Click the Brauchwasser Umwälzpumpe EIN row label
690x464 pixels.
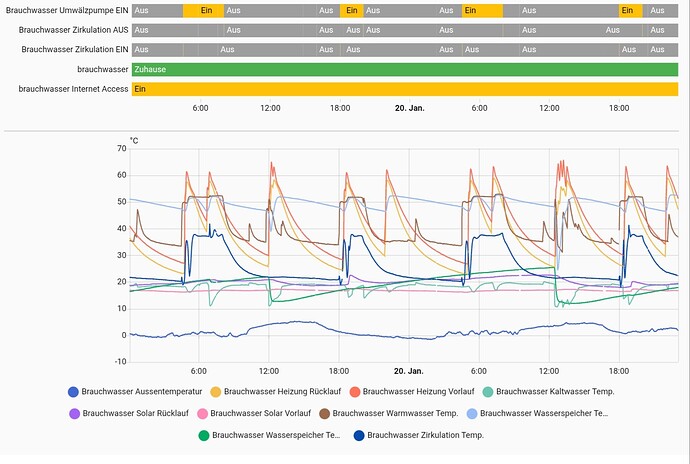pos(67,10)
